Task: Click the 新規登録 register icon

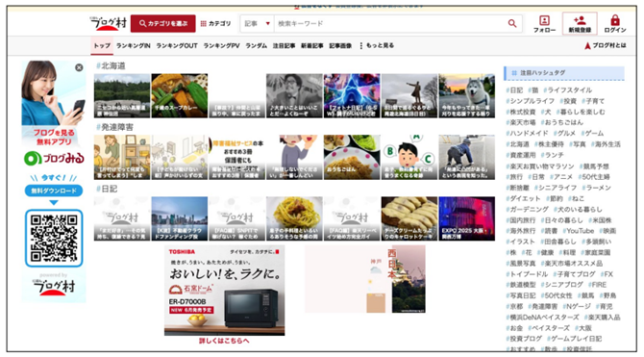Action: (x=580, y=20)
